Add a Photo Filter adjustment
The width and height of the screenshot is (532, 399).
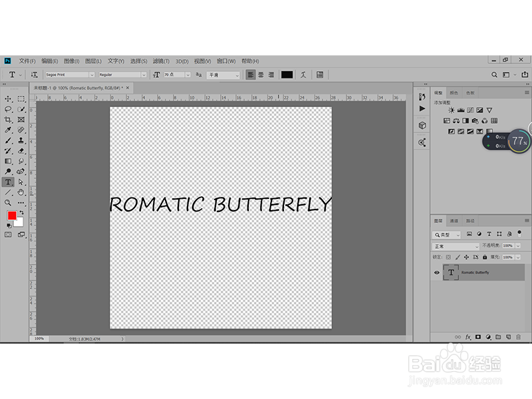[475, 121]
